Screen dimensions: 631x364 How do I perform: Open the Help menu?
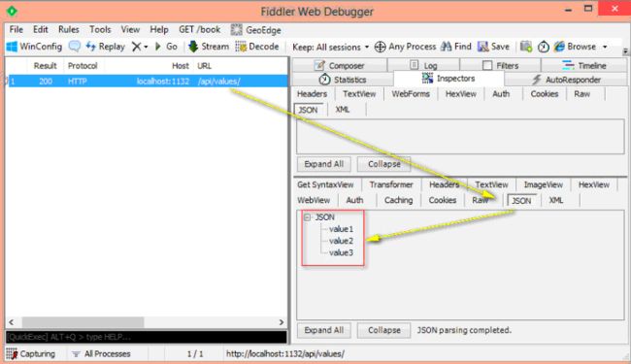[x=159, y=30]
